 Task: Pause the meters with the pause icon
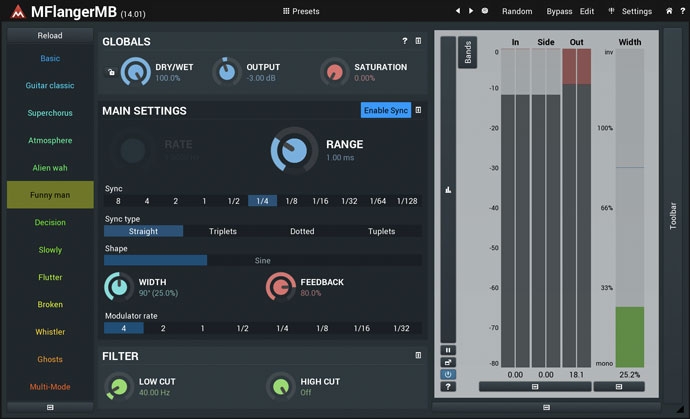point(448,350)
